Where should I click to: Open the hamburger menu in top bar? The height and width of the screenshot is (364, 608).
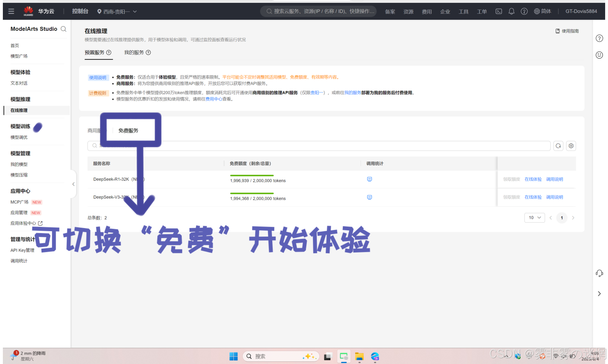(11, 11)
